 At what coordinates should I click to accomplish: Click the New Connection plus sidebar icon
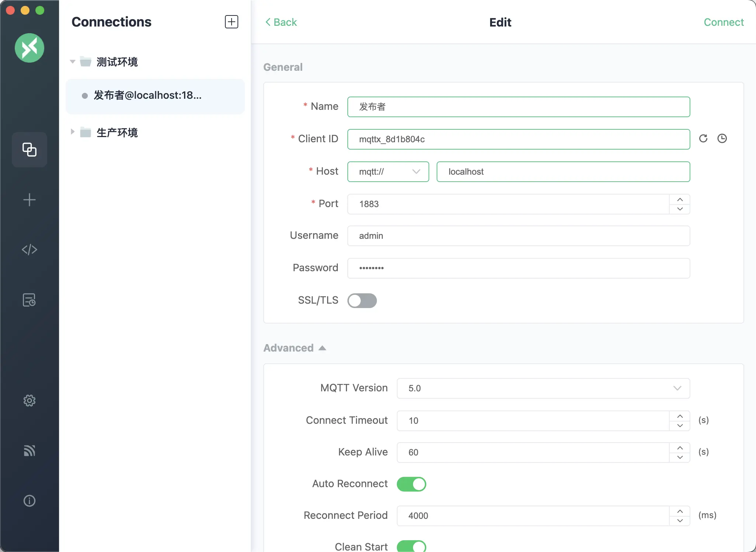click(x=29, y=200)
